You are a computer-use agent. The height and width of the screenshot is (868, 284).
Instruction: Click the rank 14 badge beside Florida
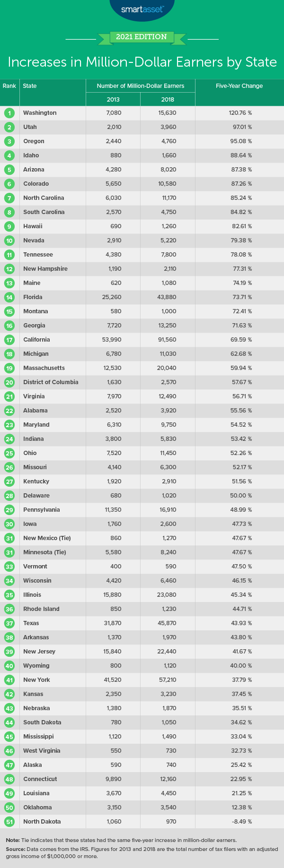[x=9, y=297]
